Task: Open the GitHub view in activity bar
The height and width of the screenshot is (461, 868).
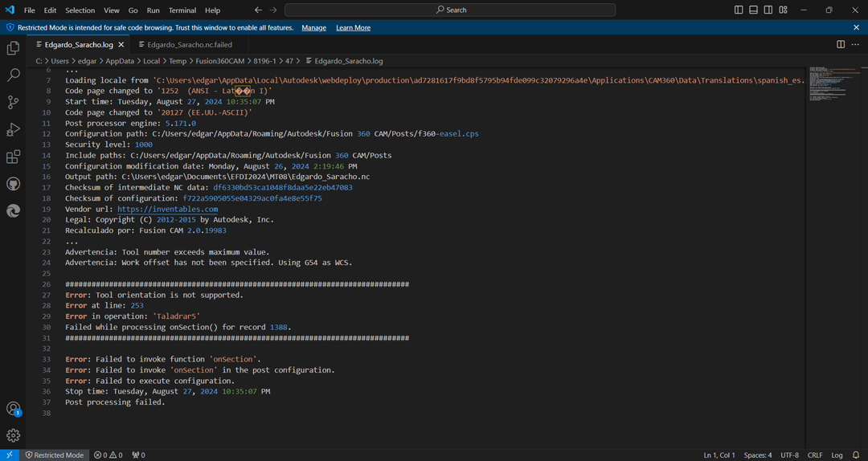Action: tap(13, 184)
